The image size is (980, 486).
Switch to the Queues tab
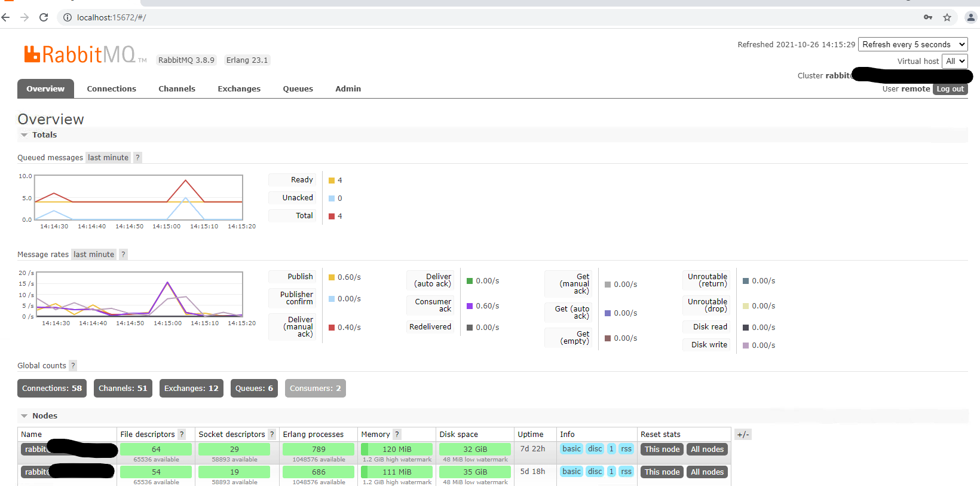tap(298, 88)
